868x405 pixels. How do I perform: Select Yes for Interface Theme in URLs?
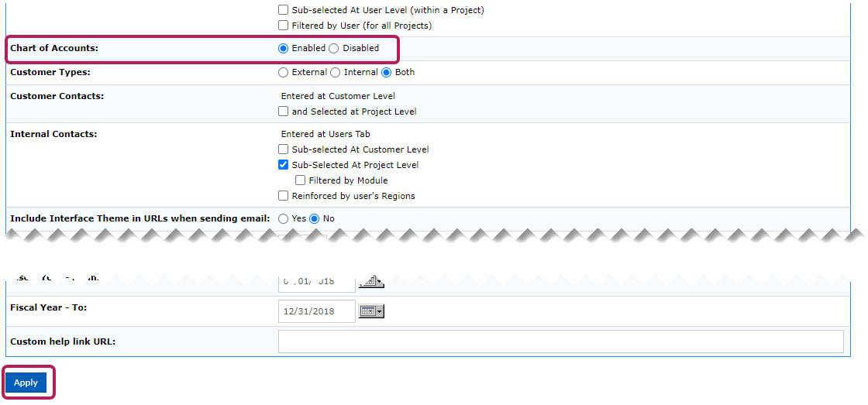click(x=284, y=218)
